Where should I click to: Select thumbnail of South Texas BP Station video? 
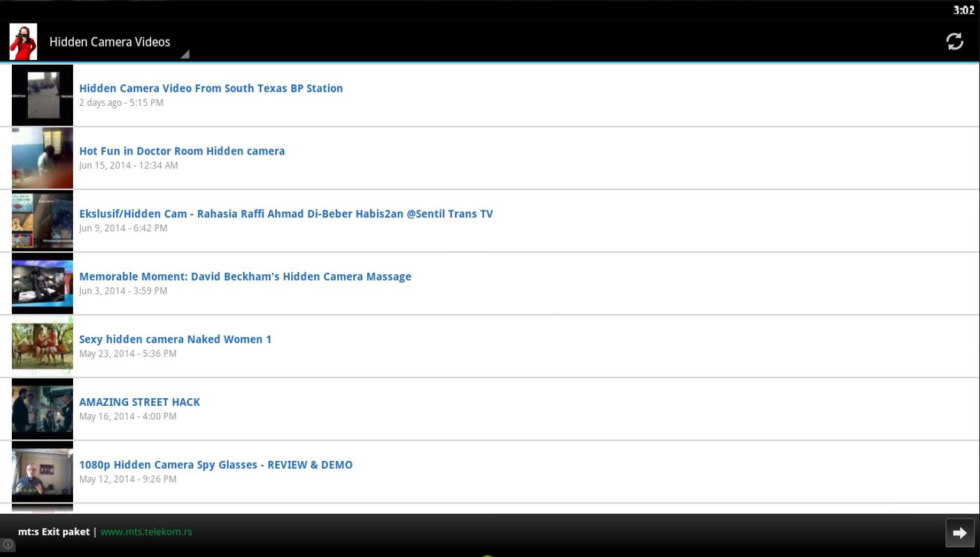[x=42, y=95]
